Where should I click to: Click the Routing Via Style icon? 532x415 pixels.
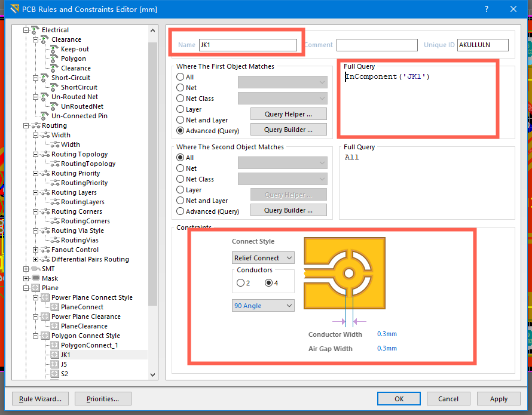click(45, 230)
